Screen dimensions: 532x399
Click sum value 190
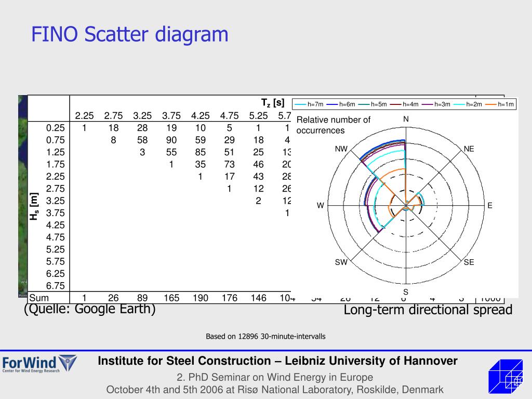(x=200, y=298)
